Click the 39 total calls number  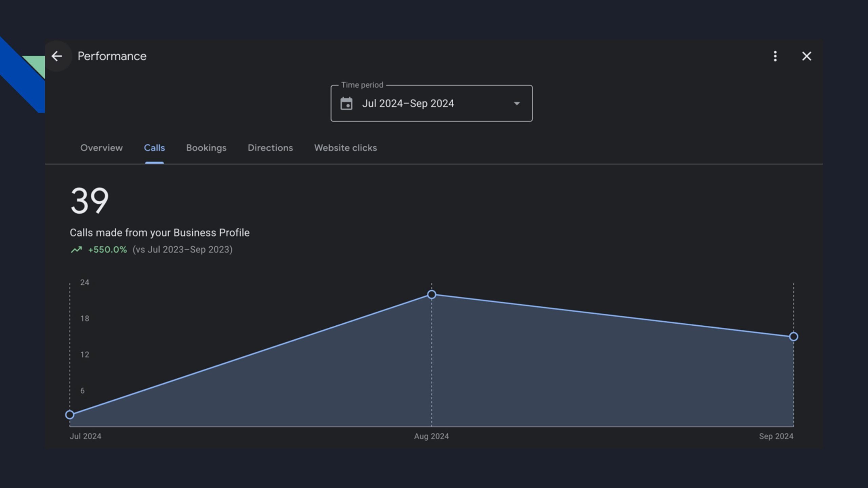pyautogui.click(x=90, y=201)
